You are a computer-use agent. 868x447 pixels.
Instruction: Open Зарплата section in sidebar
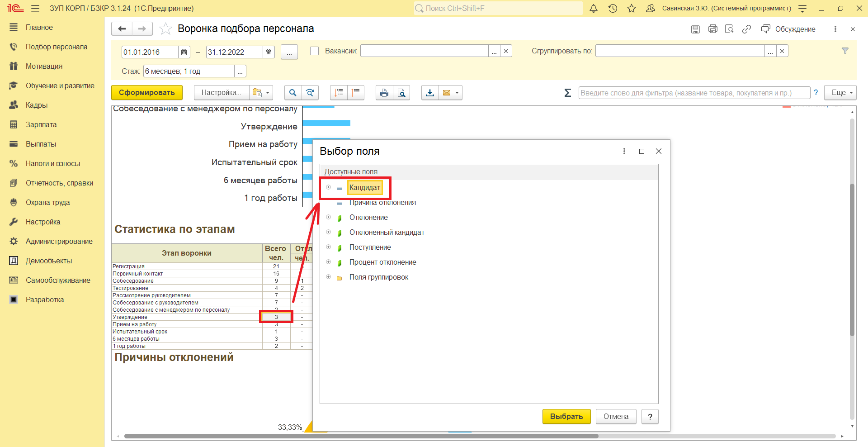point(41,124)
